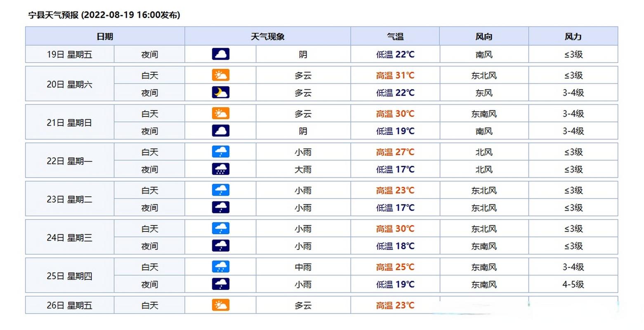Click the 25日 星期四 date cell
Viewport: 644px width, 330px height.
click(x=70, y=276)
